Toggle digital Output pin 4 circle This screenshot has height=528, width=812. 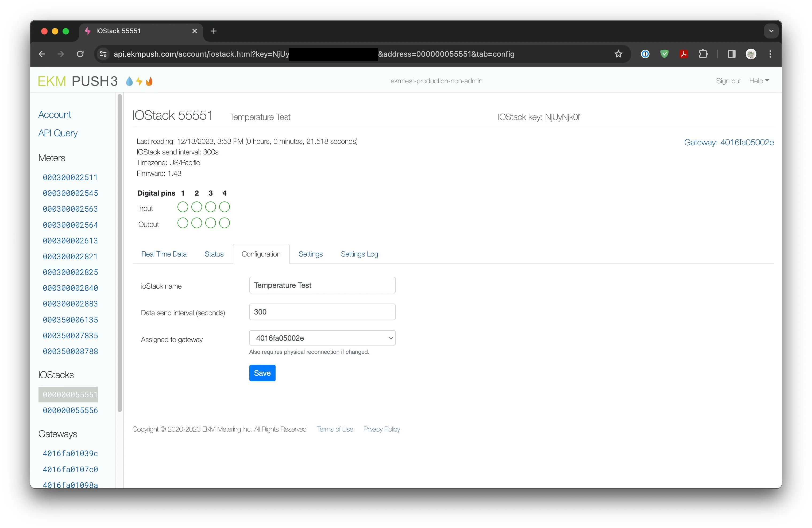point(225,223)
